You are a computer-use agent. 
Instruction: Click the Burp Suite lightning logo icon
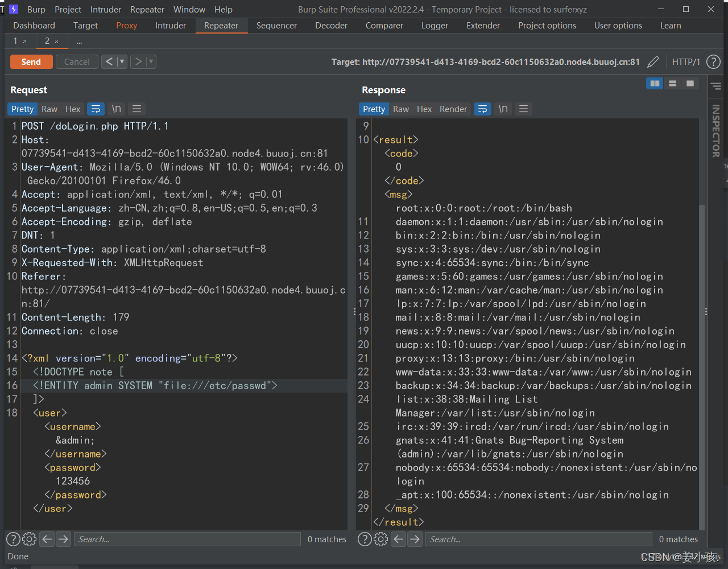coord(14,9)
